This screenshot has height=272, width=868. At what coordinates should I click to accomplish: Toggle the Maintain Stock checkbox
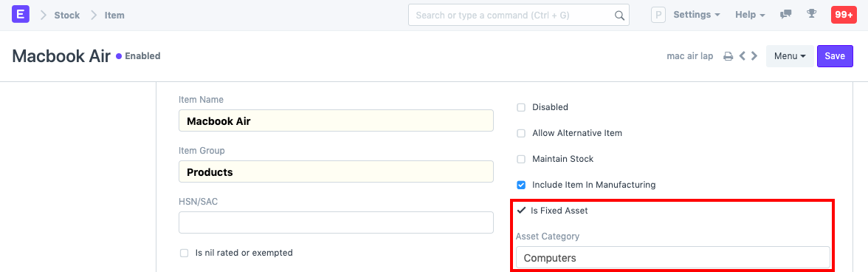[x=521, y=159]
